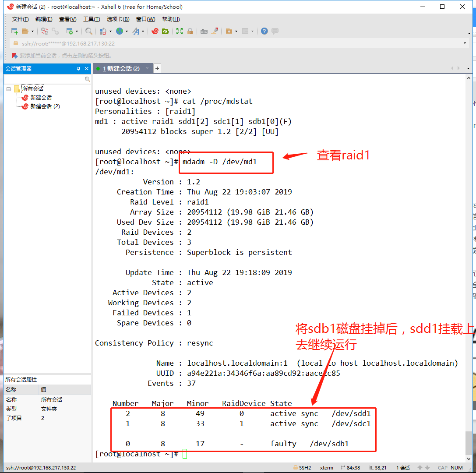The height and width of the screenshot is (473, 476).
Task: Click the keyboard toolbar icon
Action: 204,31
